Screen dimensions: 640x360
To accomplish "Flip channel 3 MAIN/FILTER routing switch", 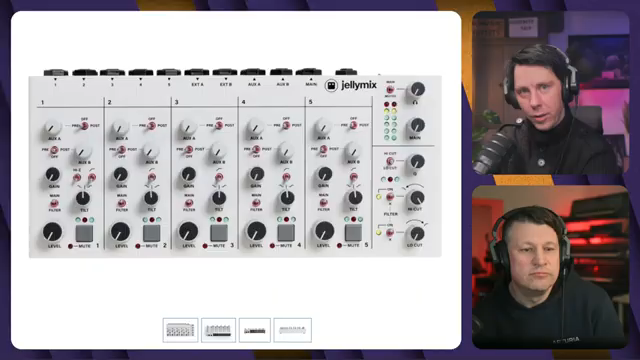I will click(189, 203).
